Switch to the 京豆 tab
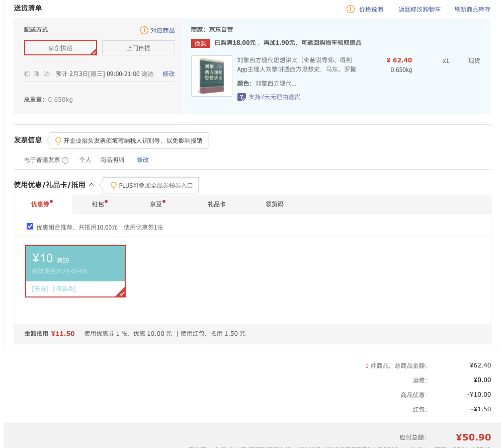This screenshot has width=501, height=448. pos(155,204)
